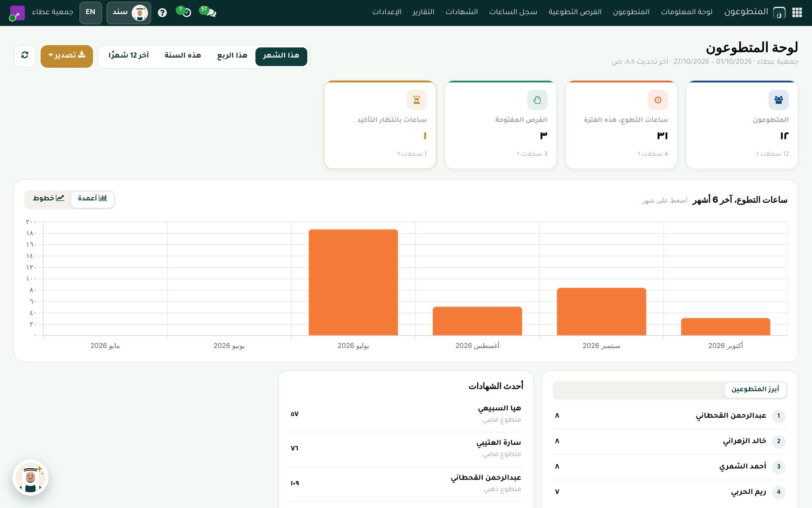Click the جمعية عطاء purple company icon
The height and width of the screenshot is (508, 812).
click(x=17, y=13)
